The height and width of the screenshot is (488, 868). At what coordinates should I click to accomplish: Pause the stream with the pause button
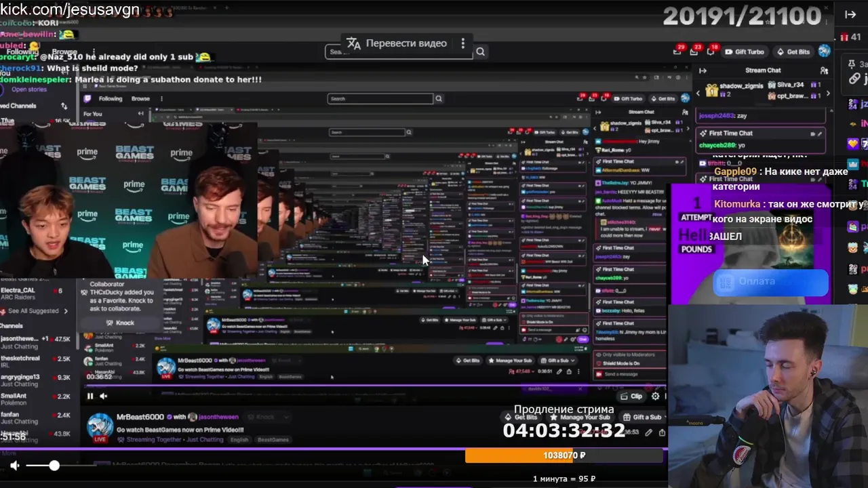tap(90, 396)
